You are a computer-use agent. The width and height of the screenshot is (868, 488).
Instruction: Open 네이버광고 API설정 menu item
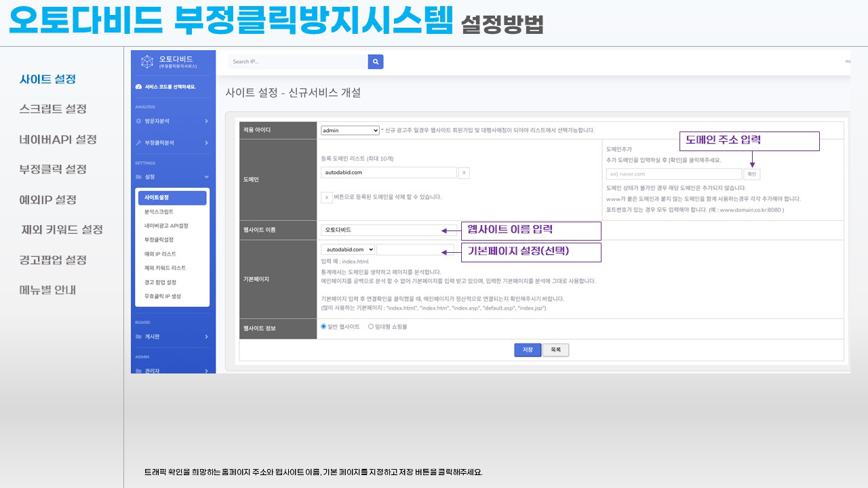pyautogui.click(x=166, y=226)
